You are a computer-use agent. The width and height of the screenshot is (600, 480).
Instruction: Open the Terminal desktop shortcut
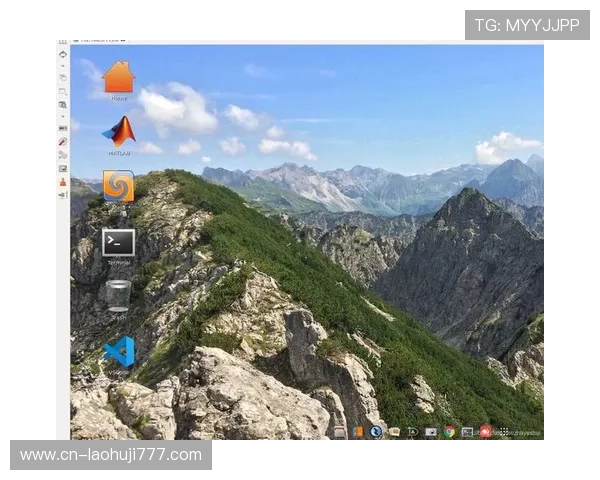[118, 242]
